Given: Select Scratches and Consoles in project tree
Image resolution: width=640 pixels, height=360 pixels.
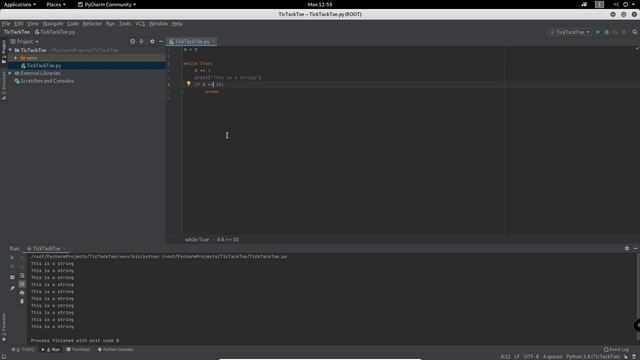Looking at the screenshot, I should (47, 81).
